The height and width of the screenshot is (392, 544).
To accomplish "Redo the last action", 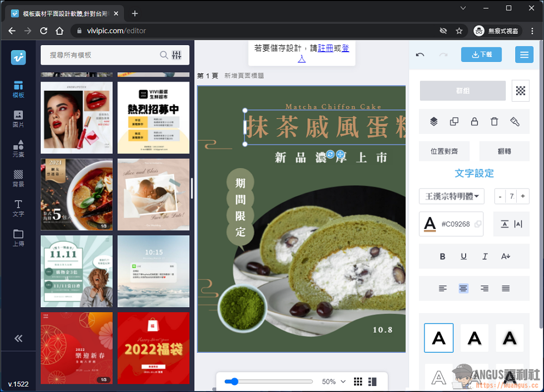I will [x=443, y=55].
